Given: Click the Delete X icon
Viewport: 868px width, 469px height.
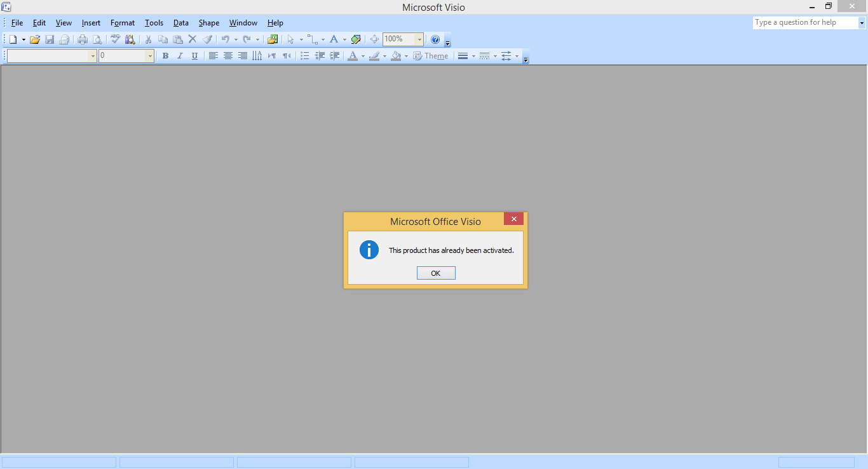Looking at the screenshot, I should [x=193, y=39].
